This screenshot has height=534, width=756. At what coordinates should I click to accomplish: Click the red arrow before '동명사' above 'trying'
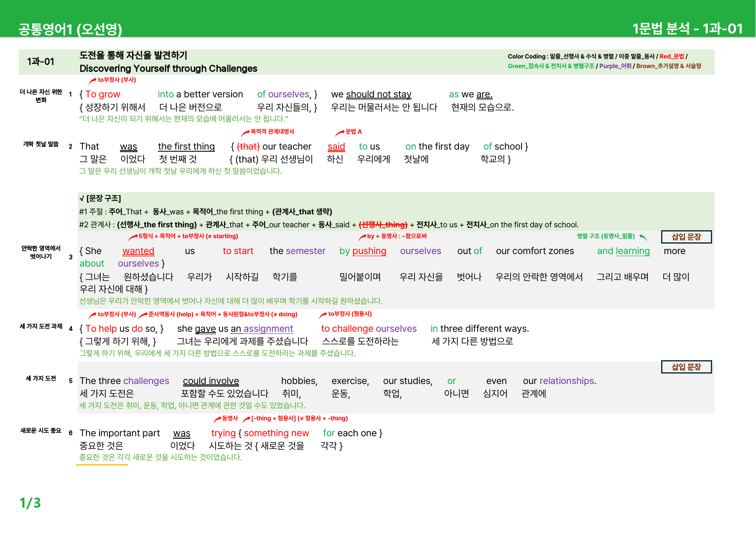pos(217,420)
